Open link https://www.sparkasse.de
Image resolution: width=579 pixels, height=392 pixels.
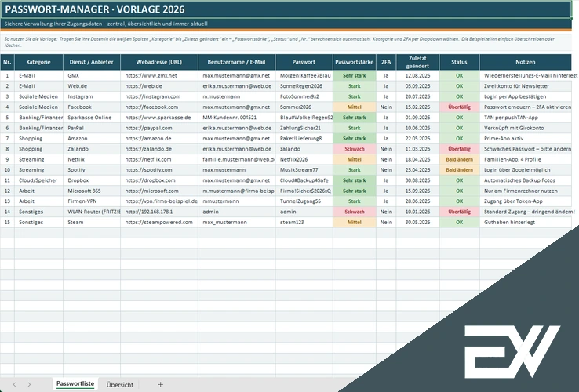pos(158,118)
